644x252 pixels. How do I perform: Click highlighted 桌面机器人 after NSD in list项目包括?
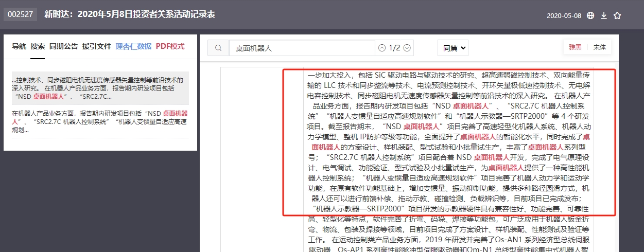point(471,105)
